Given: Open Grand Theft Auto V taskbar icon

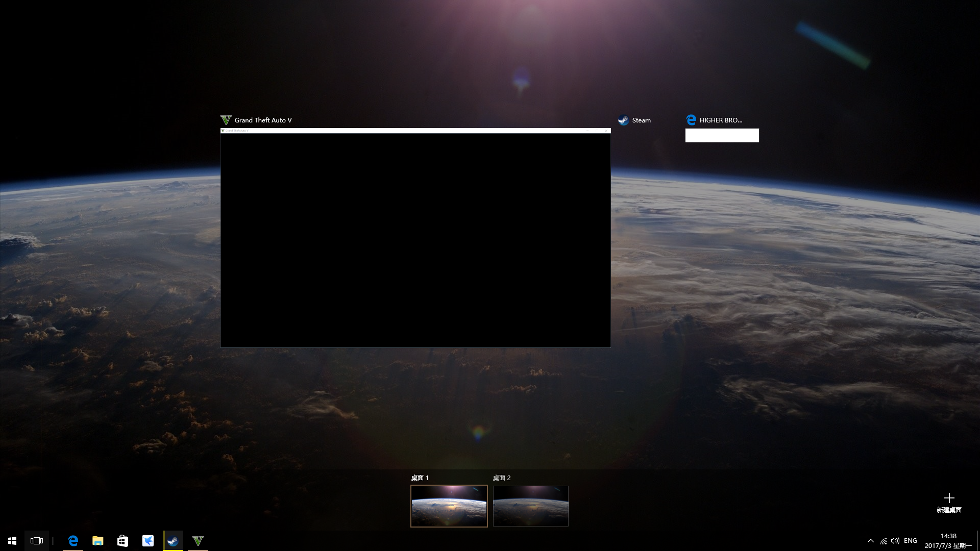Looking at the screenshot, I should point(198,541).
